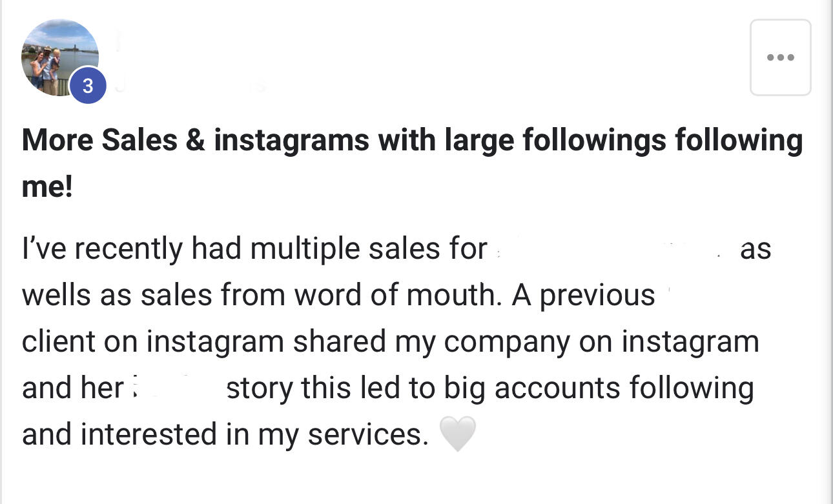Click the white heart emoji
The width and height of the screenshot is (833, 504).
click(x=457, y=434)
